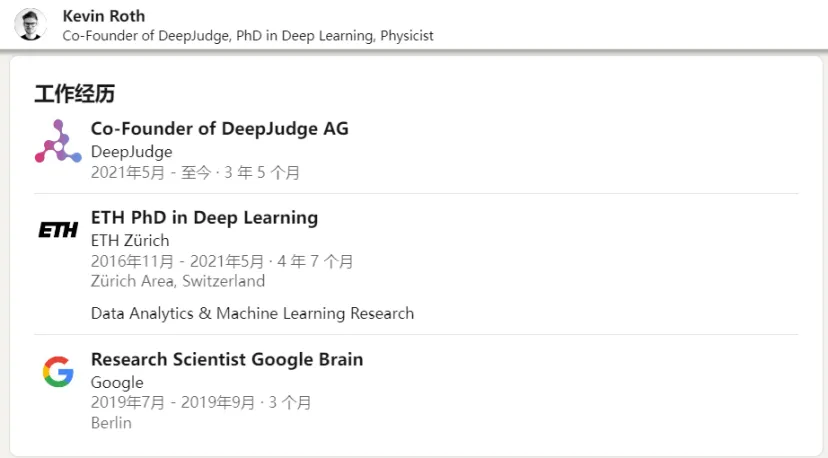This screenshot has width=828, height=458.
Task: Open the Google company logo
Action: click(58, 371)
